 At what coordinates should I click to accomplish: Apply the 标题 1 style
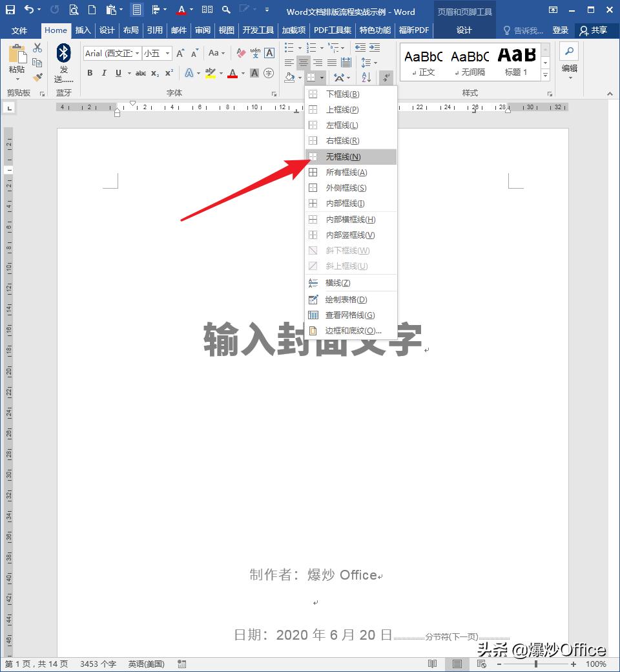[515, 61]
